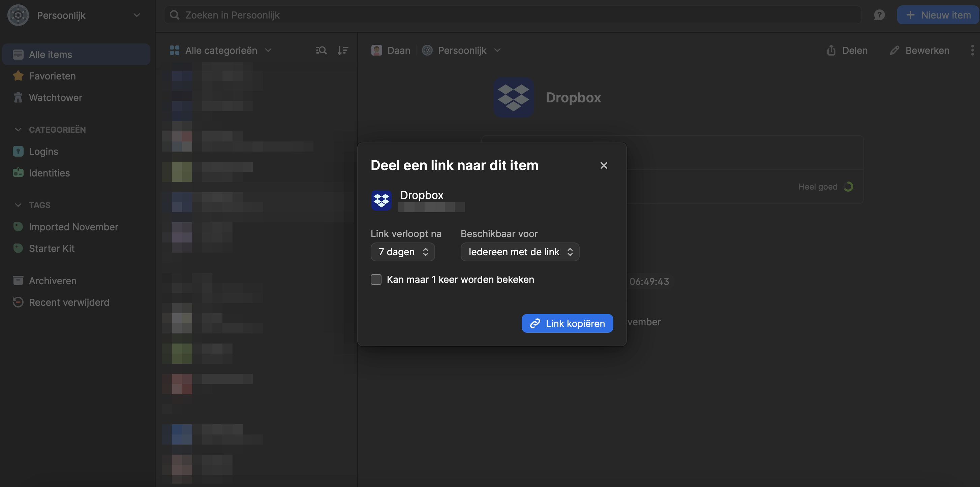Click the Archiveren icon in sidebar
This screenshot has width=980, height=487.
point(18,280)
